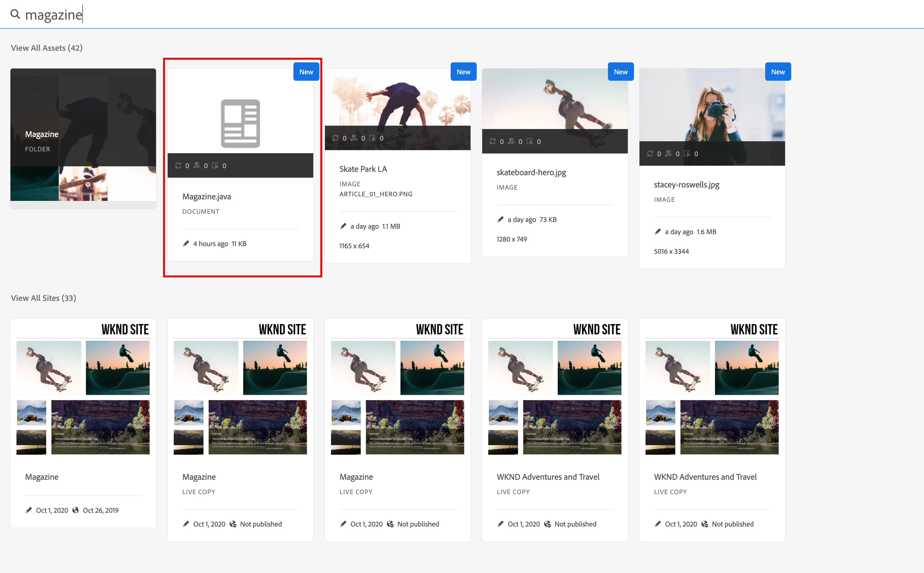Open the Magazine folder thumbnail
This screenshot has width=924, height=573.
pos(83,135)
